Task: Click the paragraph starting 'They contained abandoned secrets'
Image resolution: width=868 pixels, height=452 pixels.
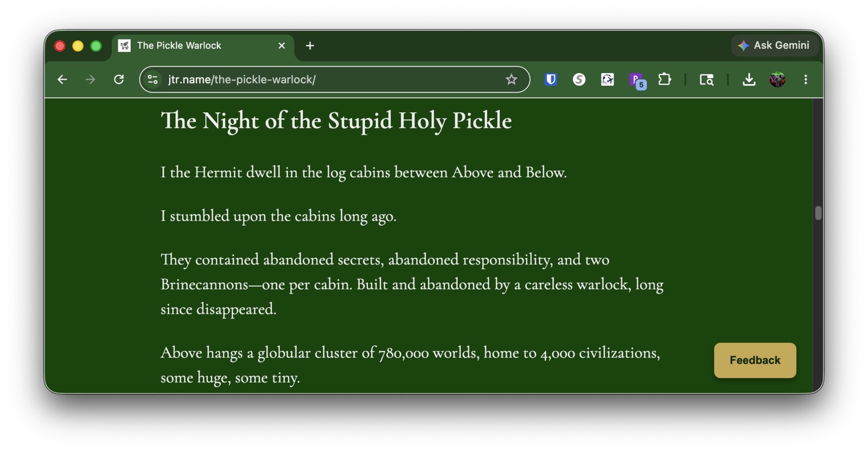Action: [x=412, y=285]
